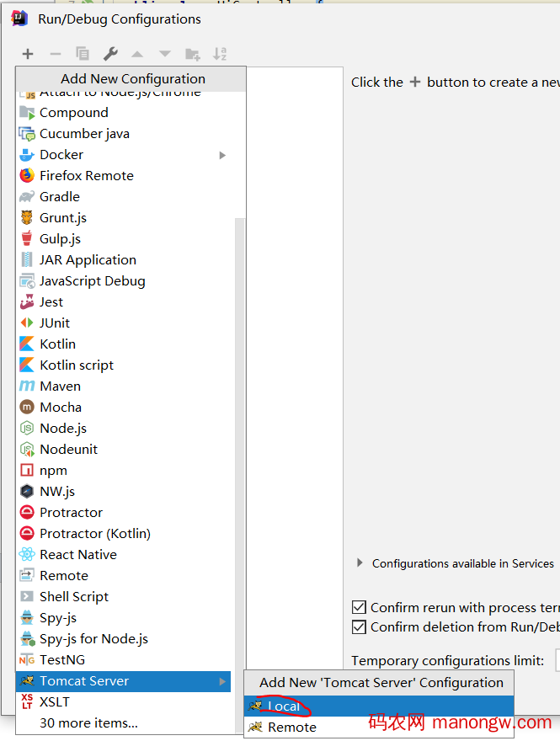Viewport: 560px width, 741px height.
Task: Click the sort configurations alphabetically icon
Action: [220, 53]
